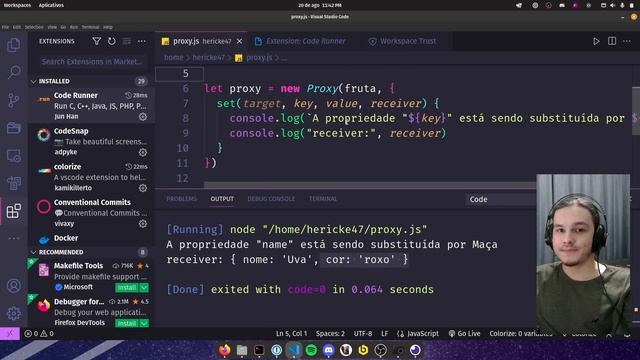Switch to the TERMINAL panel tab
640x360 pixels.
click(x=323, y=199)
